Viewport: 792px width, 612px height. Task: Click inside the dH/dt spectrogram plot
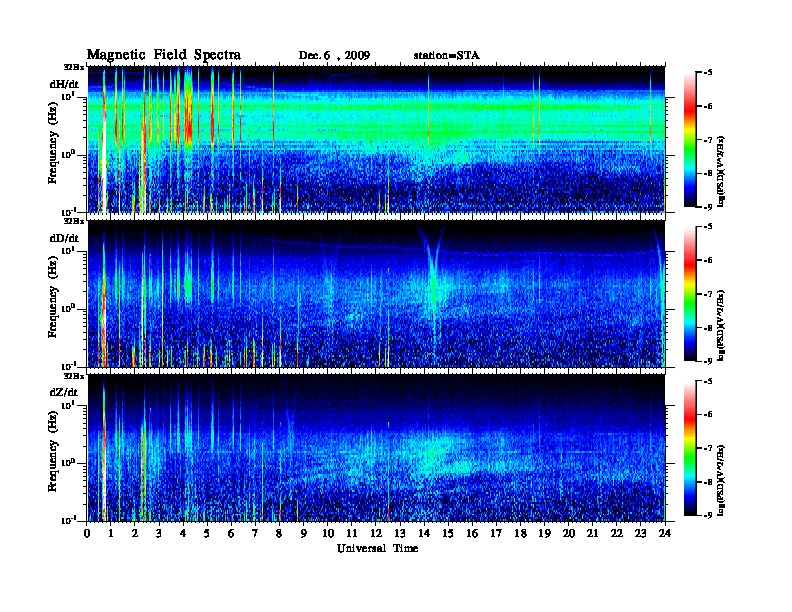coord(376,139)
